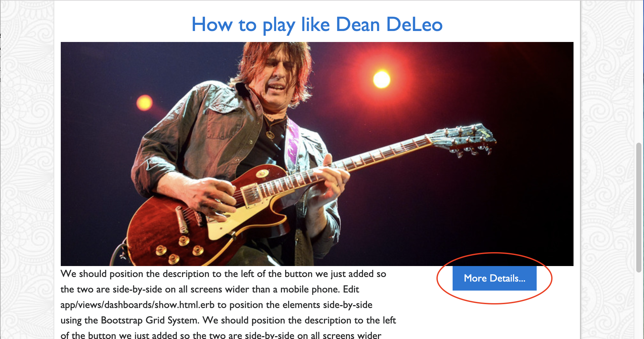Click the scrollbar track below the thumb

(x=639, y=305)
